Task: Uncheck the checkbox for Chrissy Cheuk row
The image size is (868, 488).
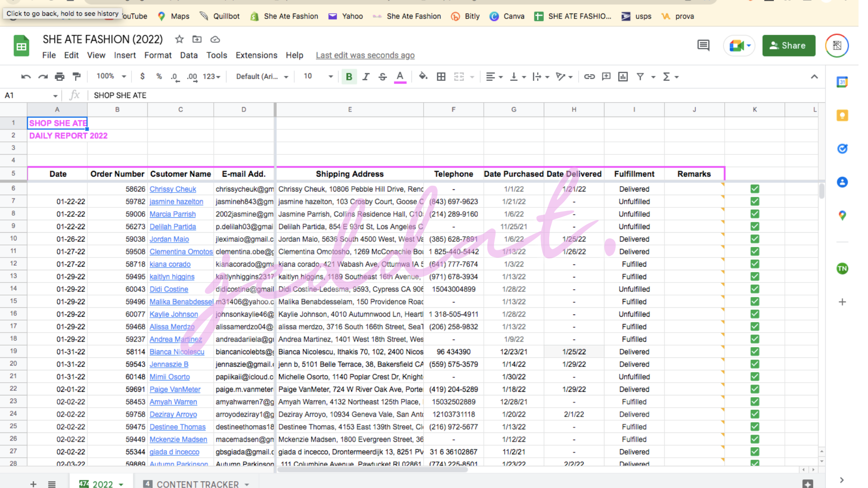Action: point(755,189)
